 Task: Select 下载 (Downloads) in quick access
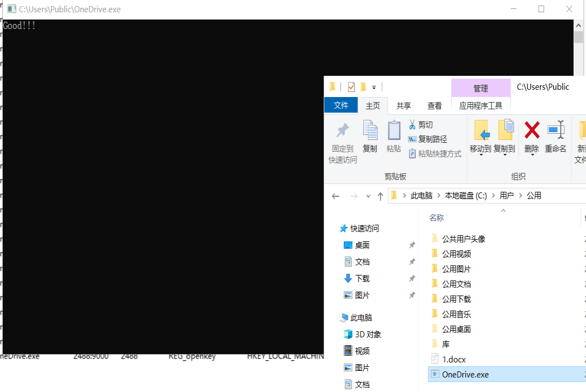(x=362, y=278)
